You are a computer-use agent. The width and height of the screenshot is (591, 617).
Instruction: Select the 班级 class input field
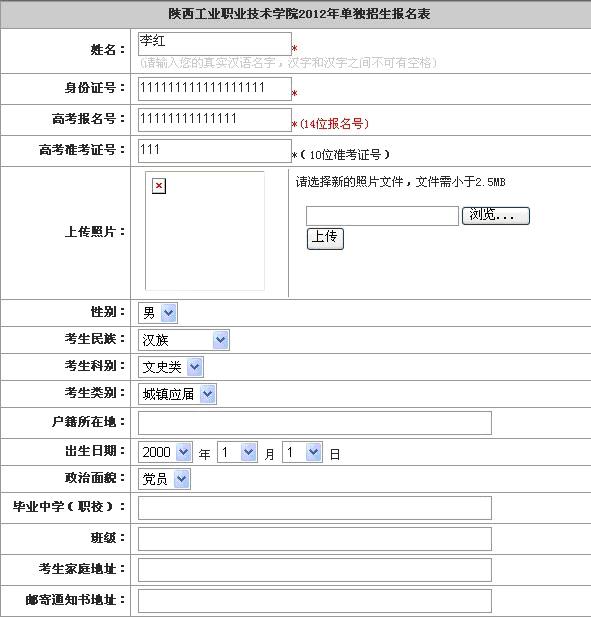click(315, 539)
